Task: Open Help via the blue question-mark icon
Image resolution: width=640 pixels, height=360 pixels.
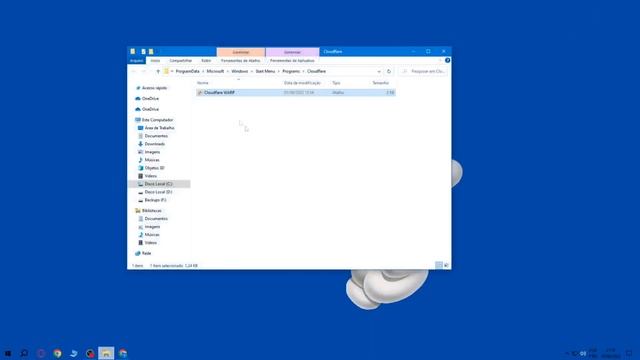Action: click(x=447, y=60)
